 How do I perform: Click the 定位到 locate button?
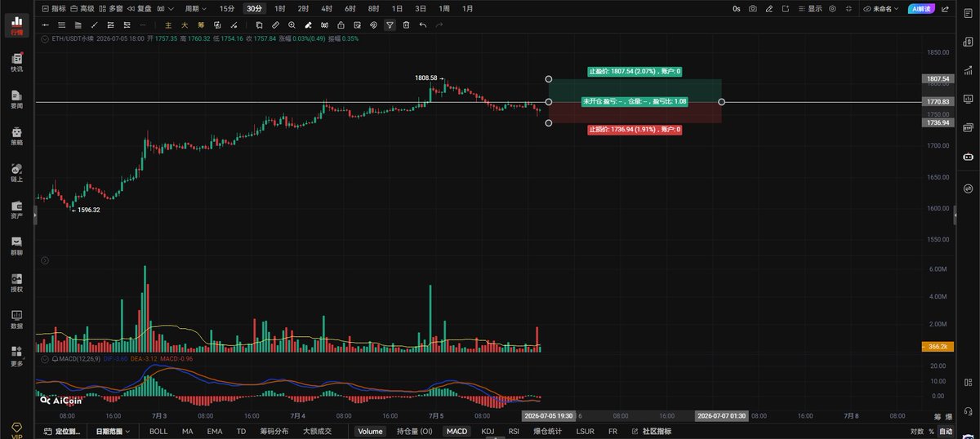pyautogui.click(x=63, y=431)
